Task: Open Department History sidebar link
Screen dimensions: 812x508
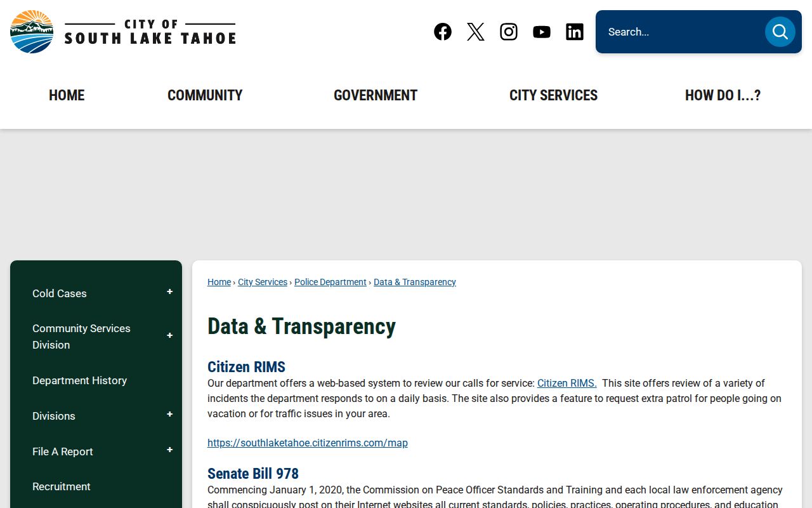Action: point(79,380)
